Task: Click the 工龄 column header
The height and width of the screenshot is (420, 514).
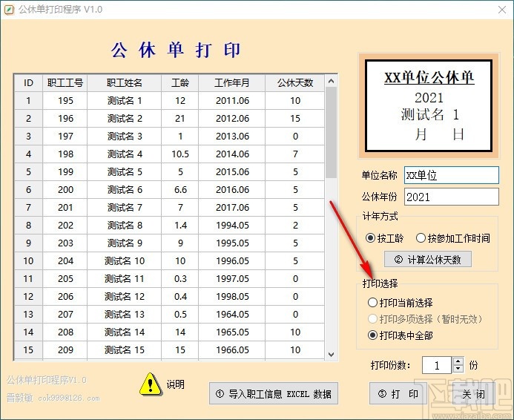Action: point(180,82)
